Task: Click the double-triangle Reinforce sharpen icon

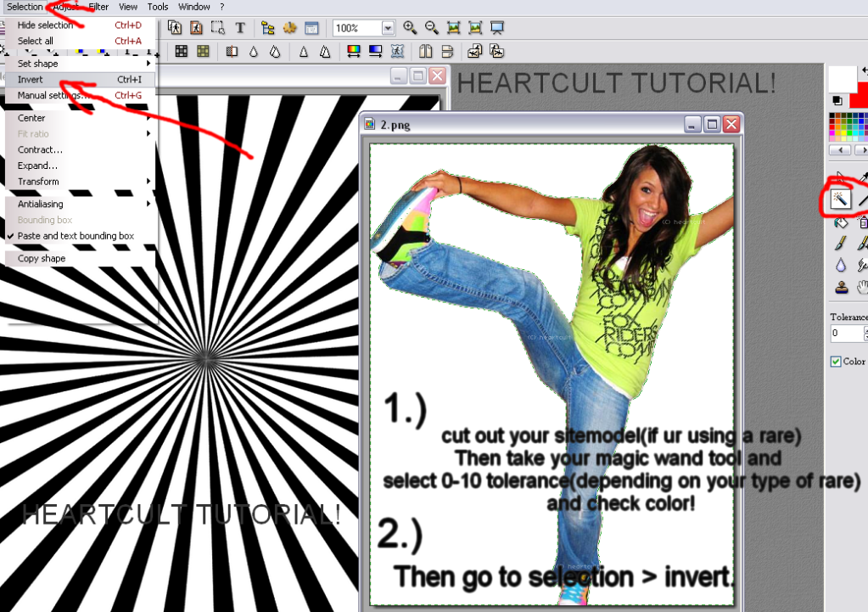Action: tap(325, 52)
